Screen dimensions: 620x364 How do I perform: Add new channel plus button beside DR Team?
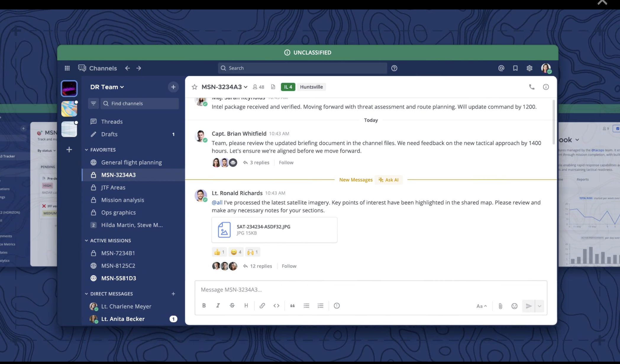[173, 87]
